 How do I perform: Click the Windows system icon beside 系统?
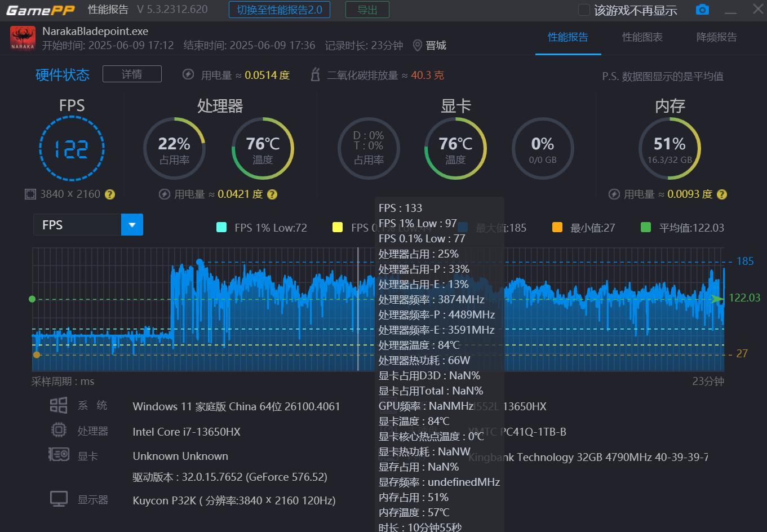tap(59, 405)
